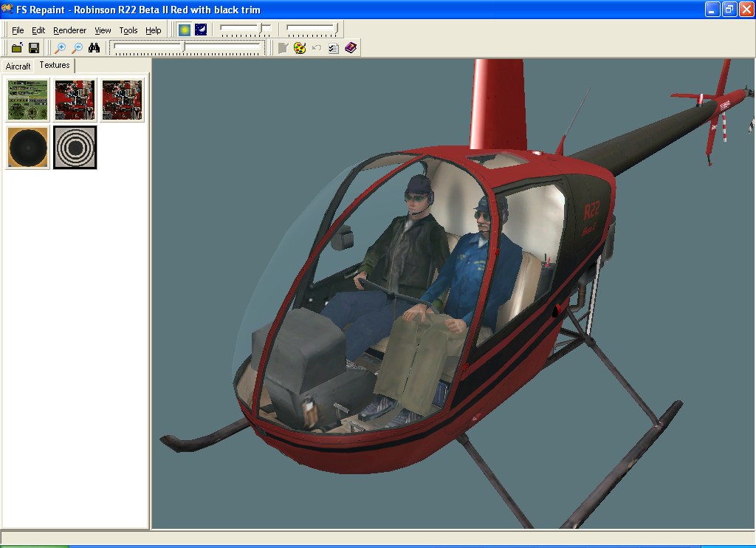Open the Tools menu
Viewport: 756px width, 548px height.
coord(128,30)
